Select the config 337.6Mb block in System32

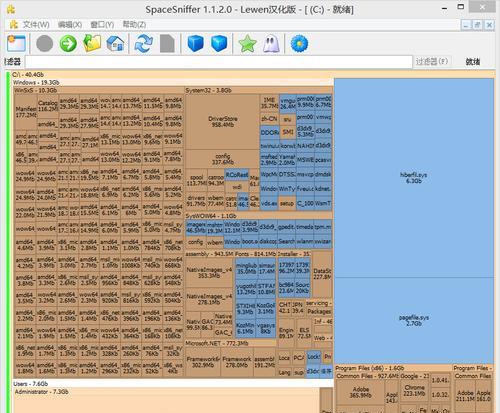(x=222, y=159)
